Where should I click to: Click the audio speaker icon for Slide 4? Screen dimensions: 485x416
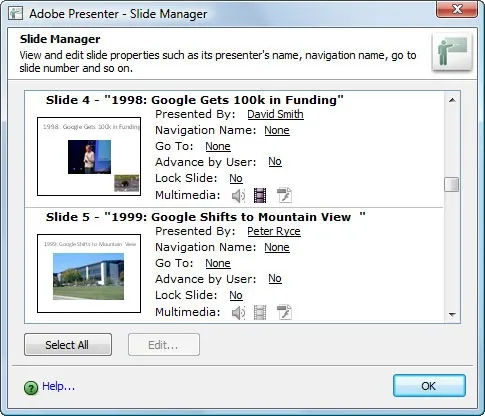pyautogui.click(x=238, y=196)
